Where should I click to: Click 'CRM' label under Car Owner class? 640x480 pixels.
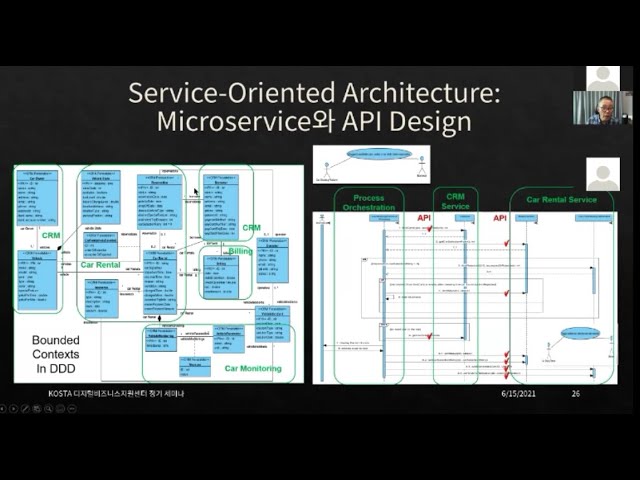click(x=51, y=236)
